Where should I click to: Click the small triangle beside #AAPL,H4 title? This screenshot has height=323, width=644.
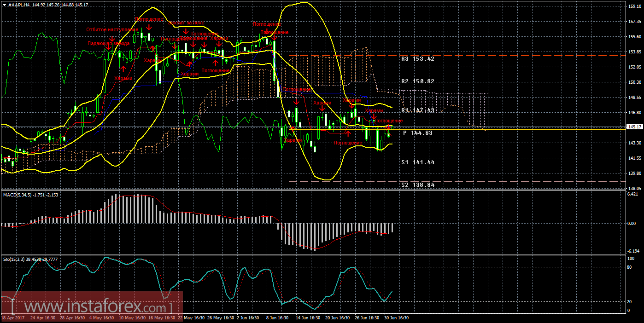4,4
